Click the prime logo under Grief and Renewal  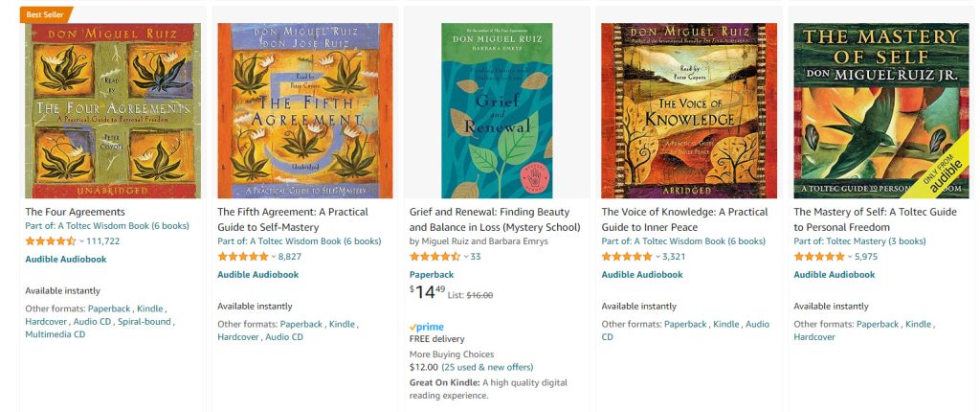click(x=427, y=327)
